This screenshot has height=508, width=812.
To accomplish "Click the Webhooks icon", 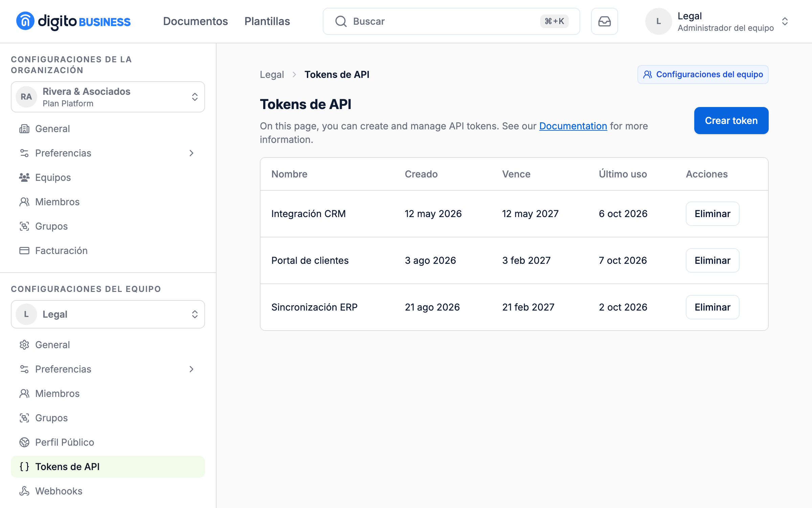I will (24, 491).
